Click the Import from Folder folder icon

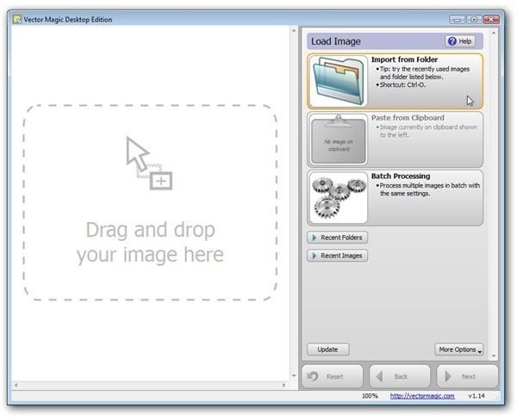(x=339, y=81)
